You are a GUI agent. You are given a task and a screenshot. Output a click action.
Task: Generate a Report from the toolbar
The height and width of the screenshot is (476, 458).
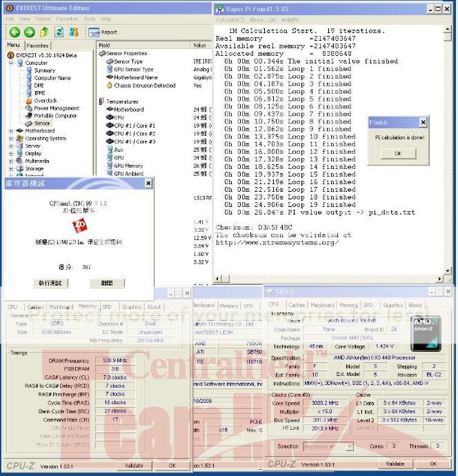[x=103, y=32]
